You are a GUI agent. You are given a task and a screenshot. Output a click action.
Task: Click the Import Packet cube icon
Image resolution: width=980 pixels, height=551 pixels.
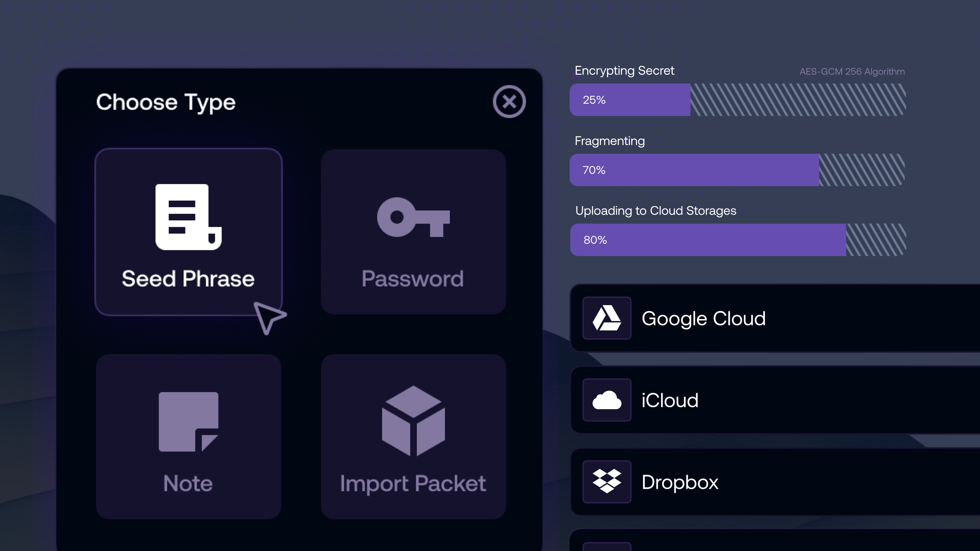(413, 421)
